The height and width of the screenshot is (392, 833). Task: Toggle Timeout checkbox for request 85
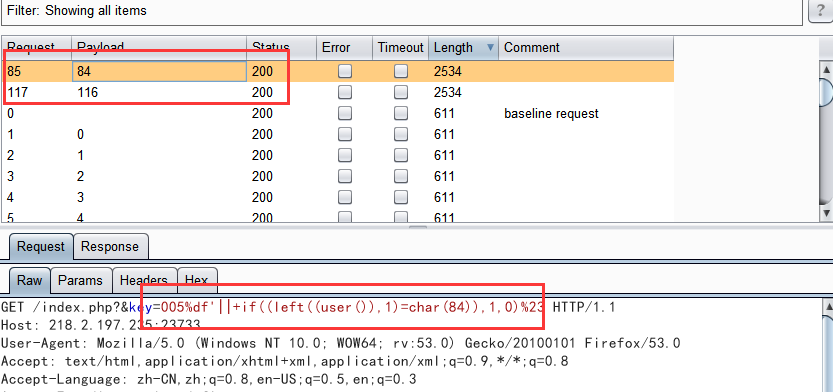401,71
